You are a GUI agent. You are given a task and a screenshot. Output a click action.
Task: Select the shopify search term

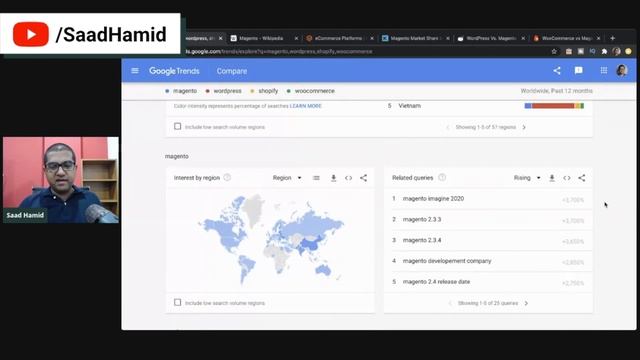click(264, 91)
